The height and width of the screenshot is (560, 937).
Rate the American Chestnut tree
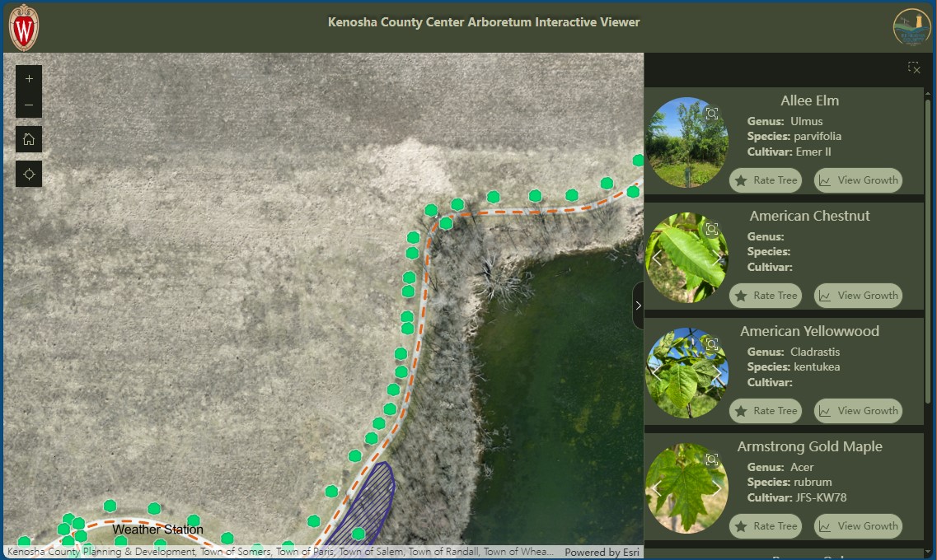pos(766,296)
